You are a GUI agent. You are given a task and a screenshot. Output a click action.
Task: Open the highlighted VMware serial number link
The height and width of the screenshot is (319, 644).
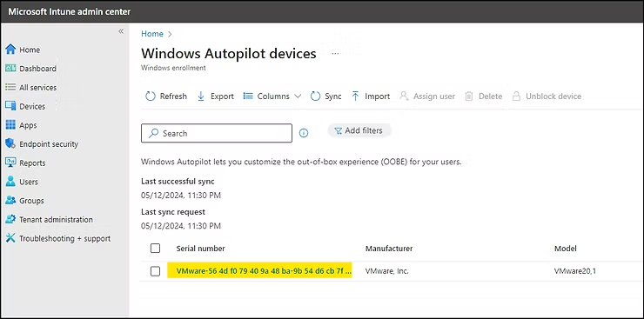click(x=264, y=271)
